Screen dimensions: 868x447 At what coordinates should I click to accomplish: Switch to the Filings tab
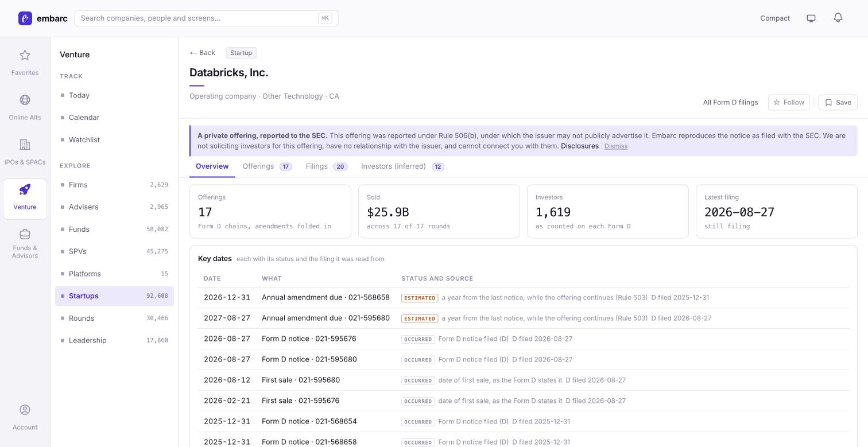tap(326, 166)
